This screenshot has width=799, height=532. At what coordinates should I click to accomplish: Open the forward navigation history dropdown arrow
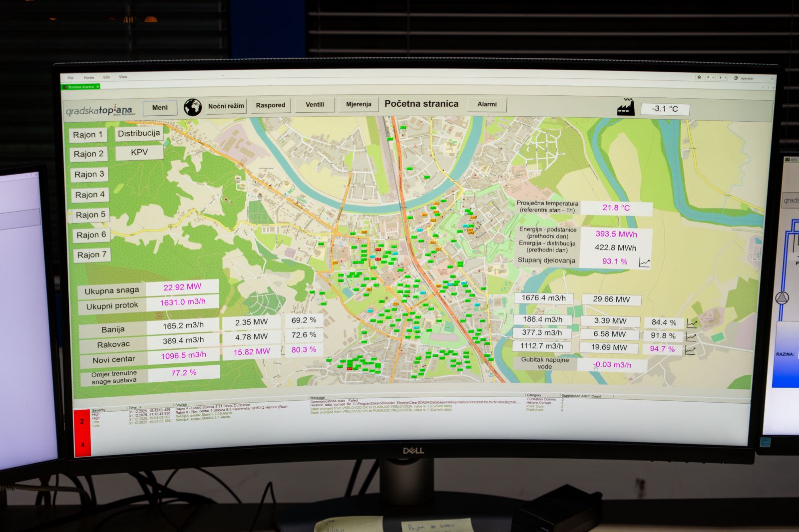[x=725, y=77]
